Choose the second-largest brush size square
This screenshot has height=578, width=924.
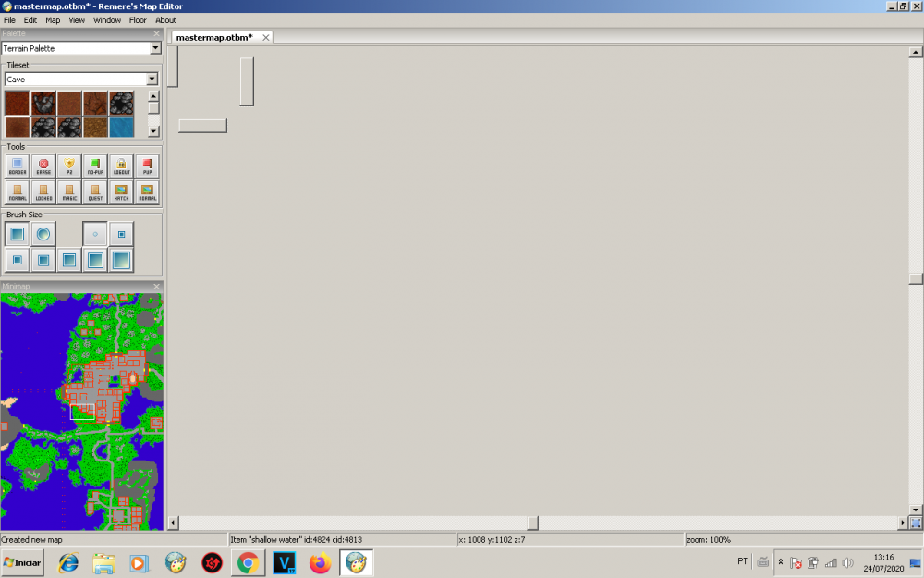click(95, 260)
